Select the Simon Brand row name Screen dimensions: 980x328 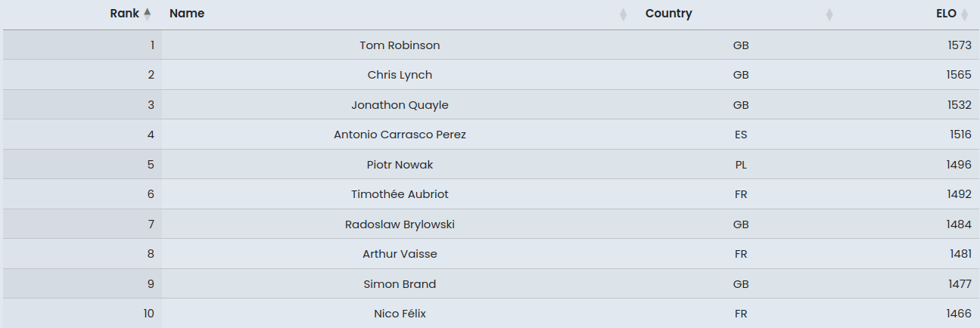pyautogui.click(x=400, y=284)
